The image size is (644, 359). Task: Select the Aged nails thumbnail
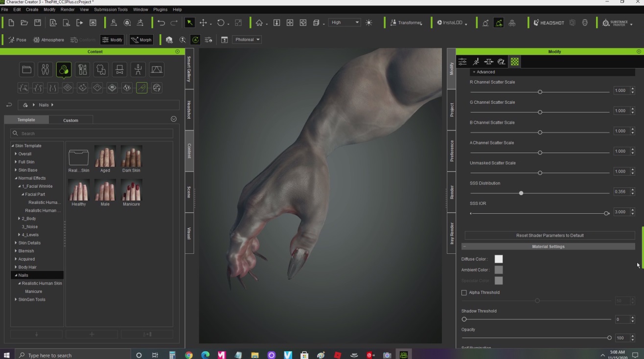click(105, 156)
